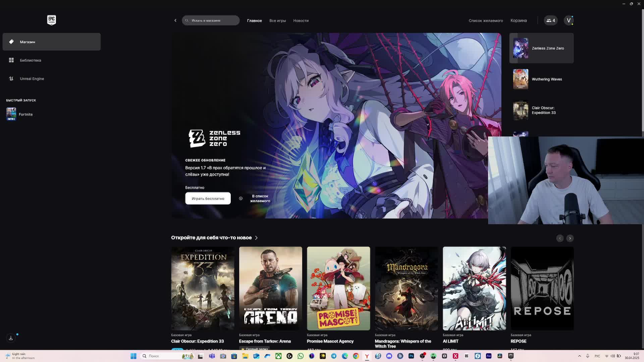
Task: Open Библиотека in the sidebar
Action: pyautogui.click(x=51, y=60)
